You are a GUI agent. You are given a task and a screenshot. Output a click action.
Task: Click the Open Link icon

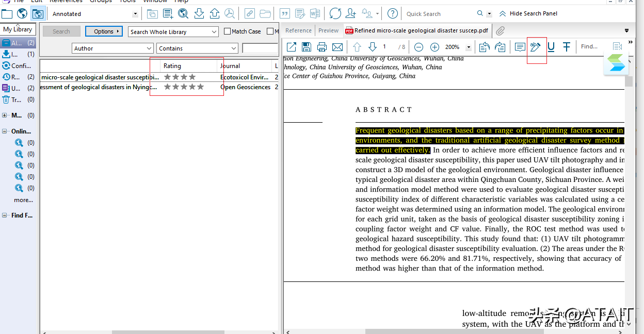click(249, 13)
